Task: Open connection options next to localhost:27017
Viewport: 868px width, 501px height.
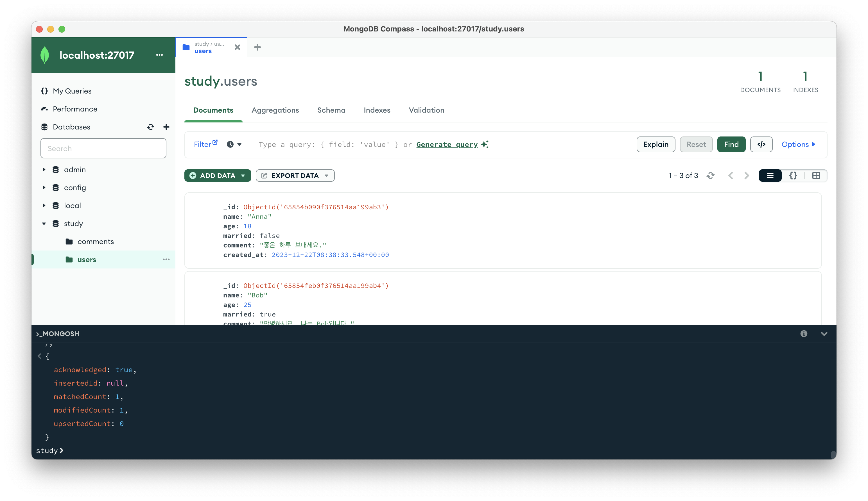Action: pyautogui.click(x=159, y=55)
